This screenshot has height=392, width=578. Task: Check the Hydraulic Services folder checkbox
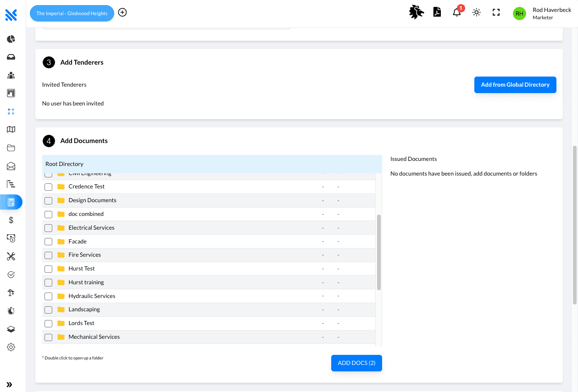coord(48,297)
